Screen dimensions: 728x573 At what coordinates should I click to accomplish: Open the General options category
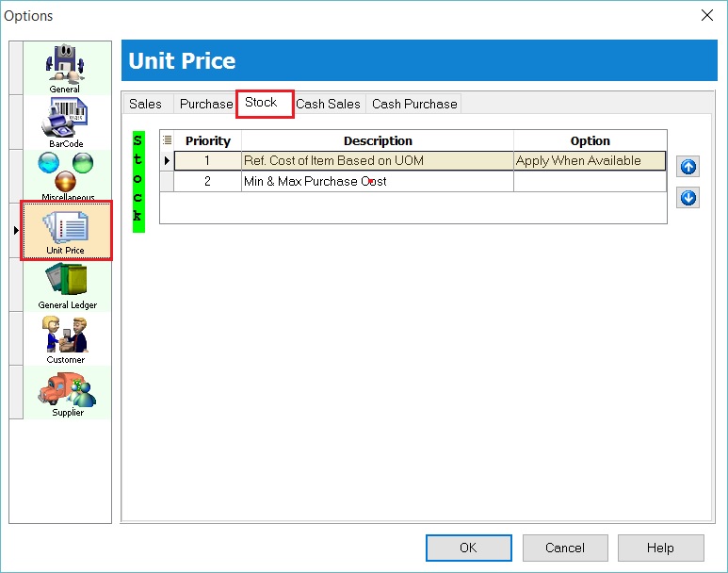click(65, 67)
